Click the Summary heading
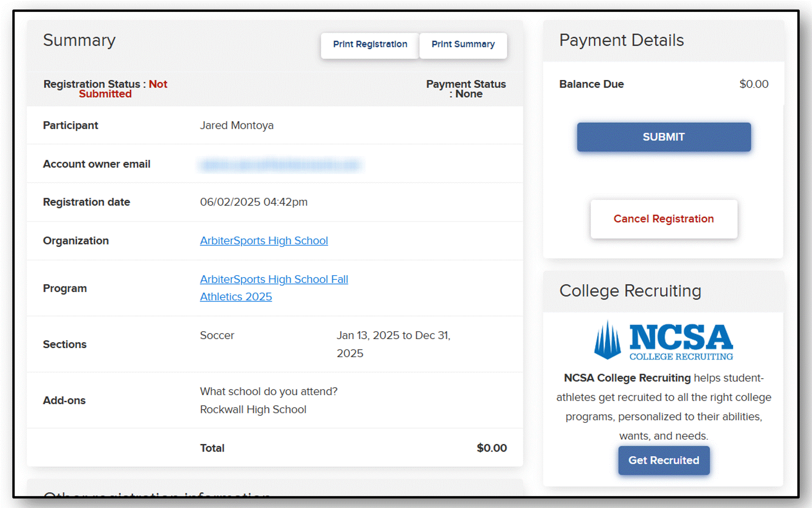 [79, 40]
